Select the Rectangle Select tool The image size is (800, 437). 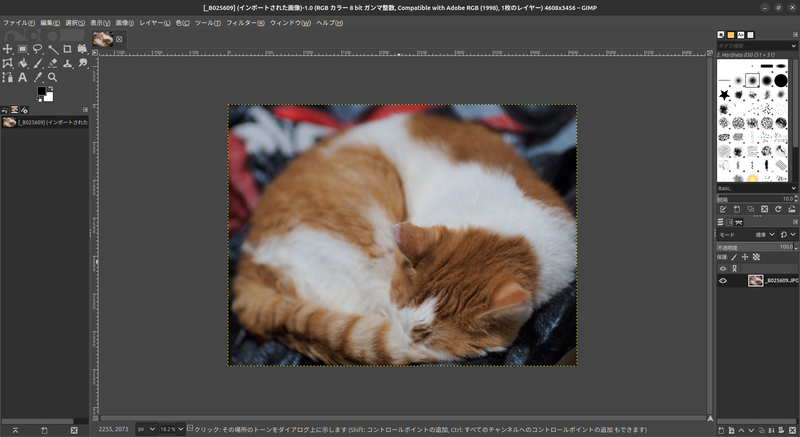point(22,49)
